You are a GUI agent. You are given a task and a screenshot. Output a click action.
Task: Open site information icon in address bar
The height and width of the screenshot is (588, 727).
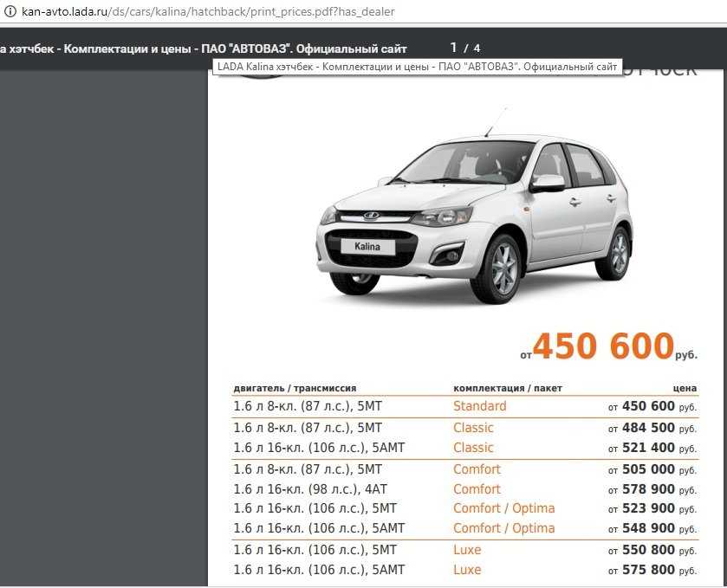point(10,11)
